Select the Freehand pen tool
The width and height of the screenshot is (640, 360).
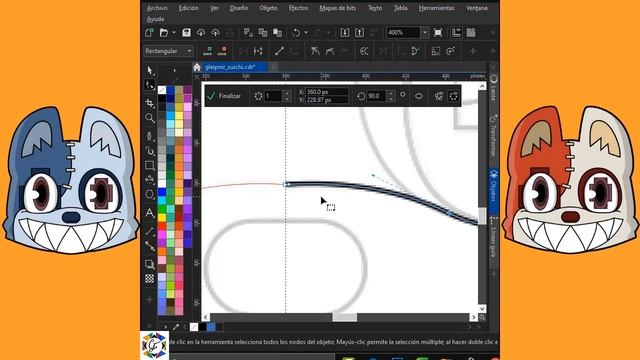150,136
